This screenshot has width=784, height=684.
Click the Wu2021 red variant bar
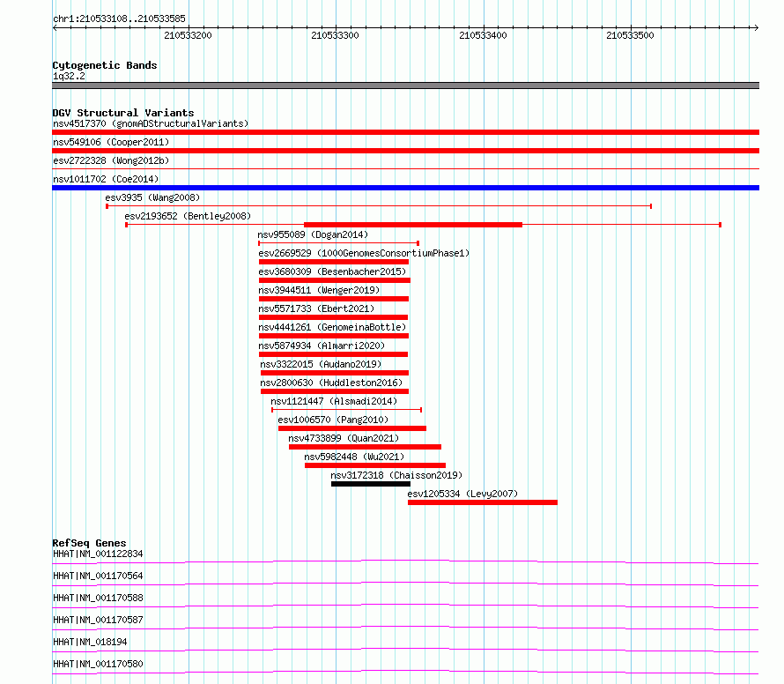(375, 465)
